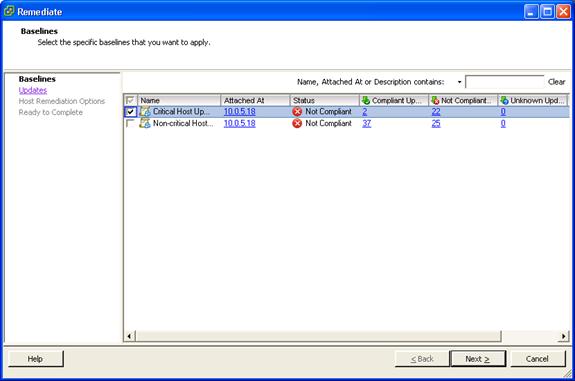Viewport: 575px width, 381px height.
Task: Open not compliant updates count 25
Action: 436,124
